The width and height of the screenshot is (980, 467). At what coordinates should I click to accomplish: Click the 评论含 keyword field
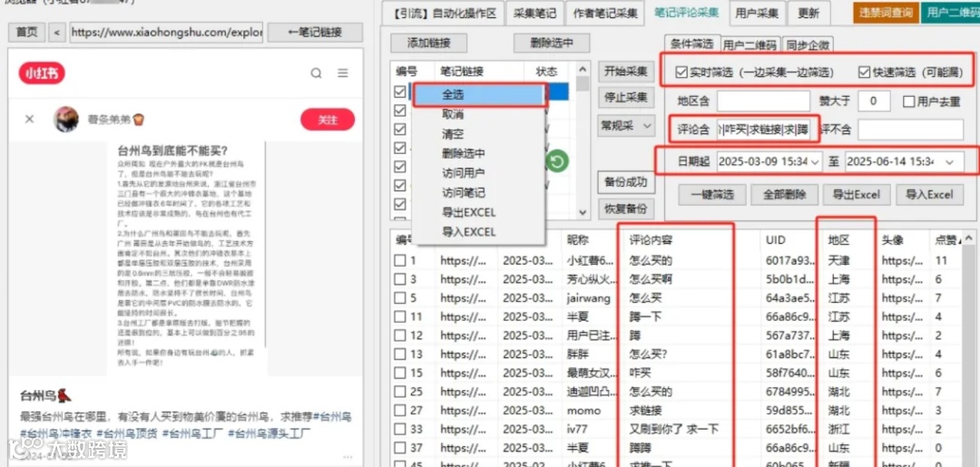click(764, 131)
